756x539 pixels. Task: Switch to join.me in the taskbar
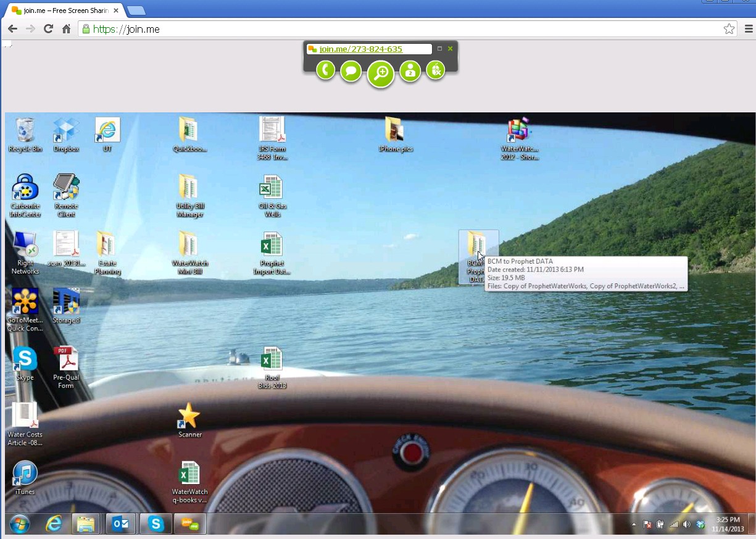[x=189, y=524]
